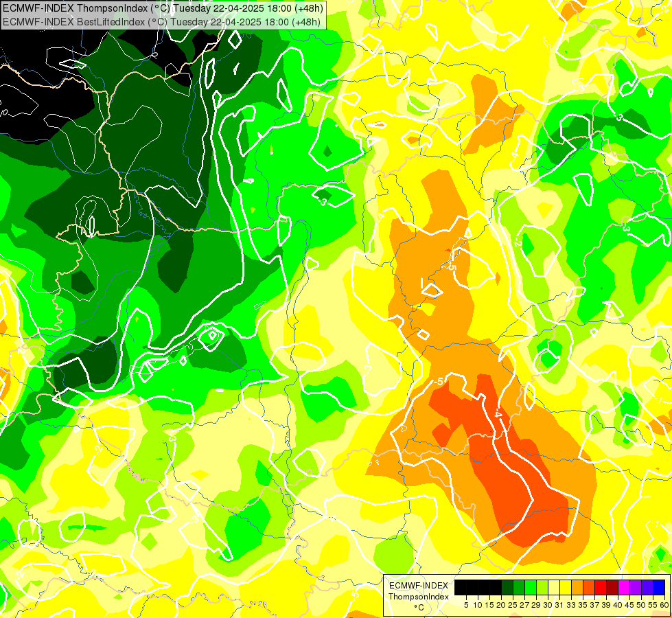Click the legend scale value '15'

(x=489, y=605)
